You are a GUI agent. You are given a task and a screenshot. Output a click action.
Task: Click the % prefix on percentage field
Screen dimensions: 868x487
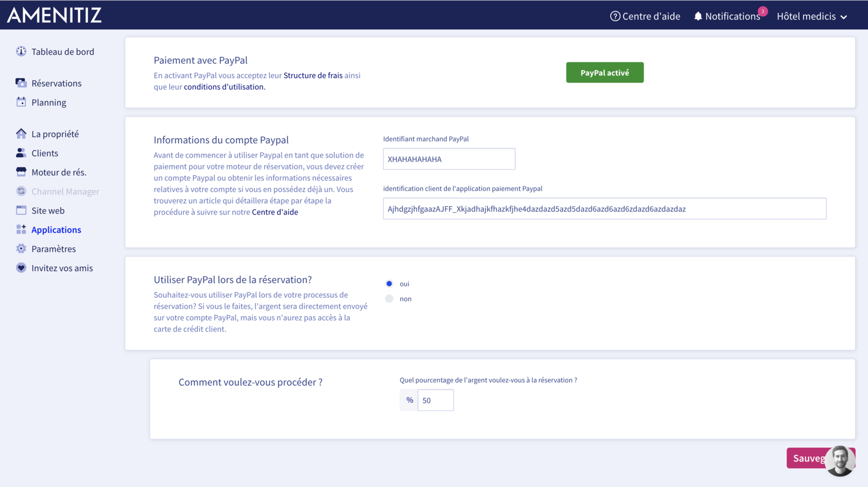pos(409,400)
